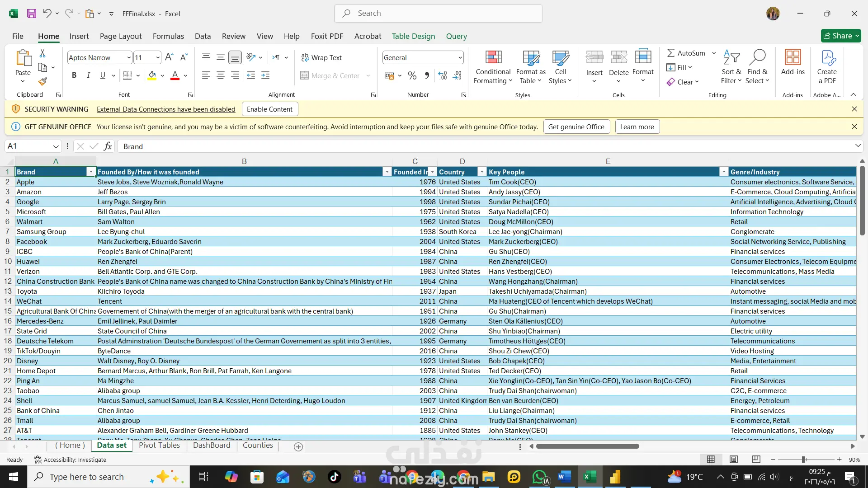
Task: Open Power BI from the taskbar
Action: [615, 477]
